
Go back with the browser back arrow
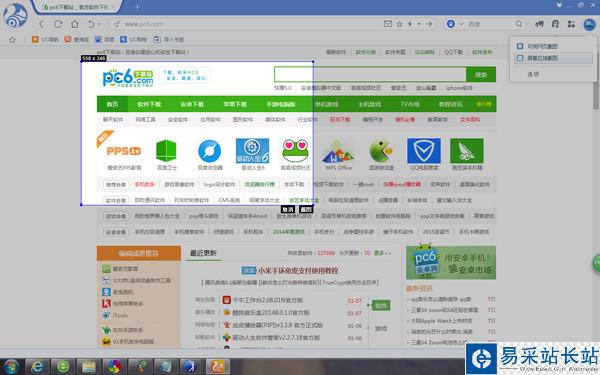[x=42, y=24]
